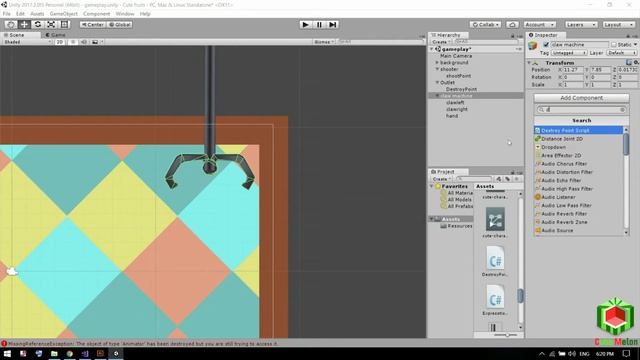Open Hierarchy Create dropdown
640x360 pixels.
(441, 42)
